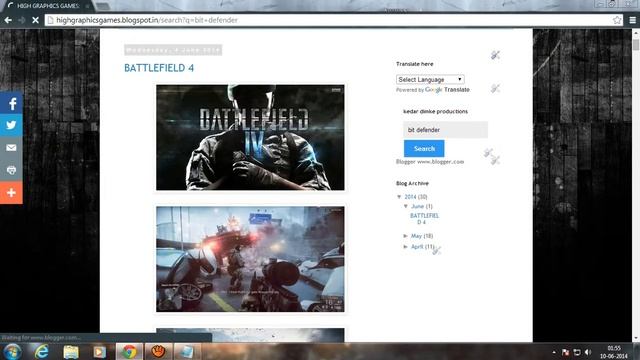Click the blue Search button
The height and width of the screenshot is (360, 640).
pyautogui.click(x=424, y=149)
